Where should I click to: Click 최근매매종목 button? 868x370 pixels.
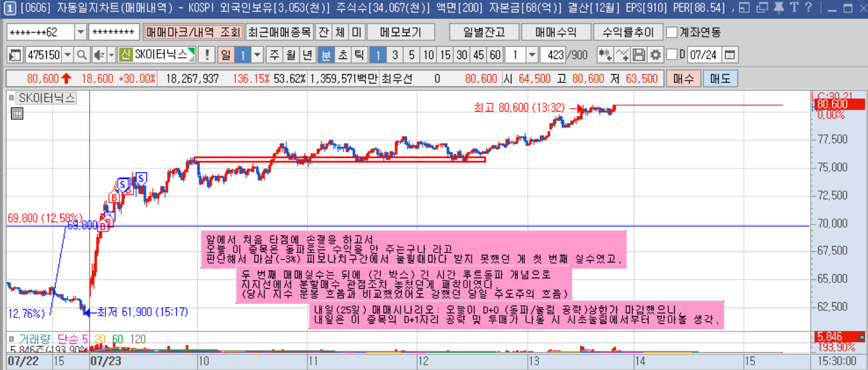click(x=279, y=32)
